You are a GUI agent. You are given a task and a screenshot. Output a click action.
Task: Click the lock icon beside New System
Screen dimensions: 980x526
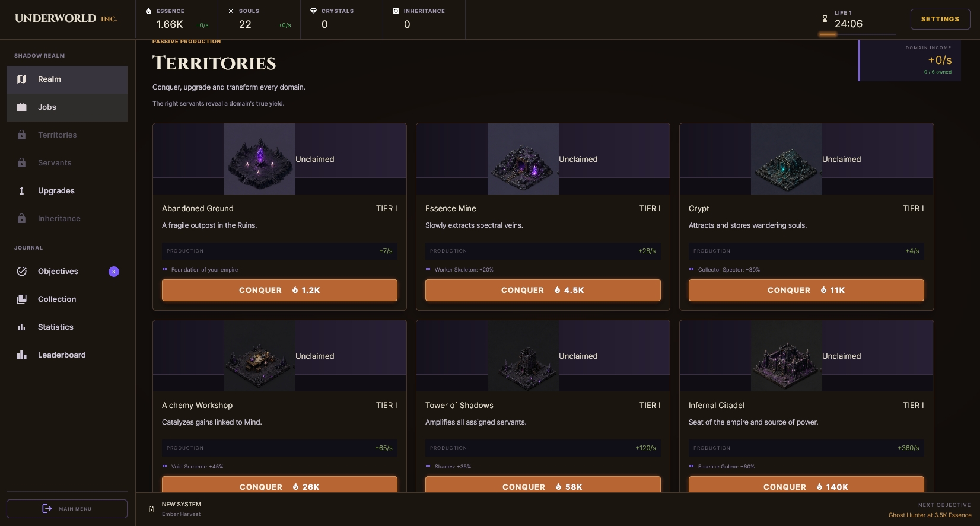(x=151, y=509)
